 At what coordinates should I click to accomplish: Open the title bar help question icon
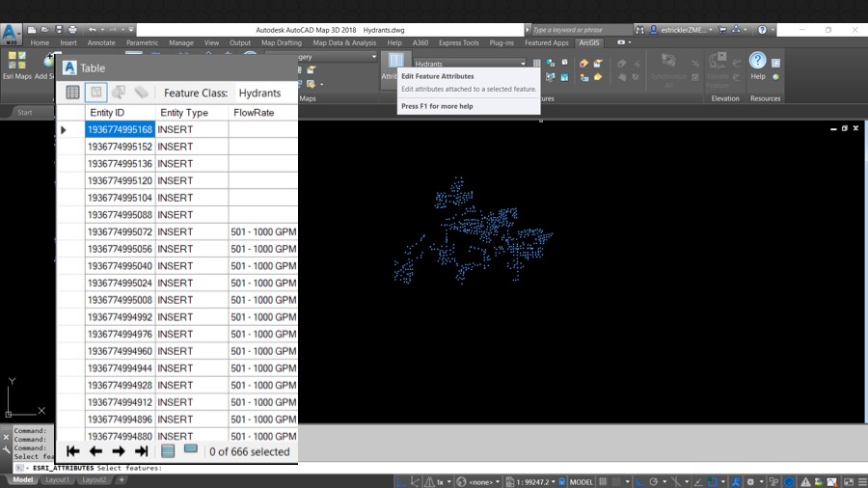tap(762, 30)
